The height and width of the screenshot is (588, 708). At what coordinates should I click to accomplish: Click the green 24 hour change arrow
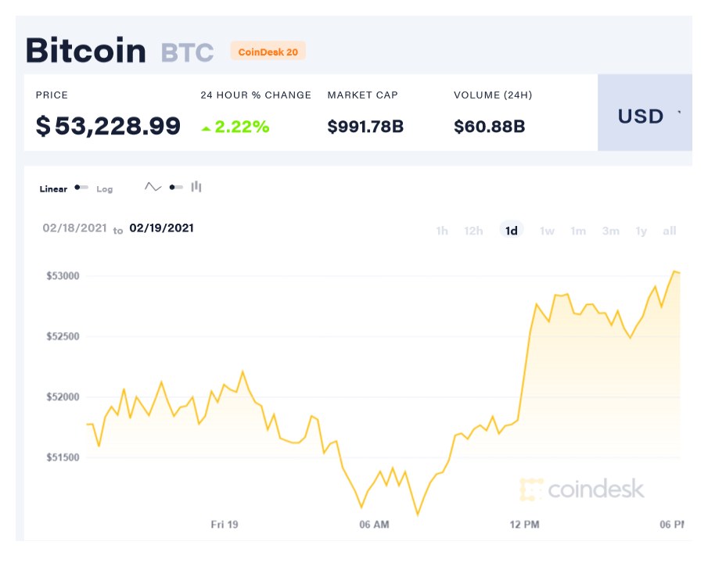tap(206, 128)
